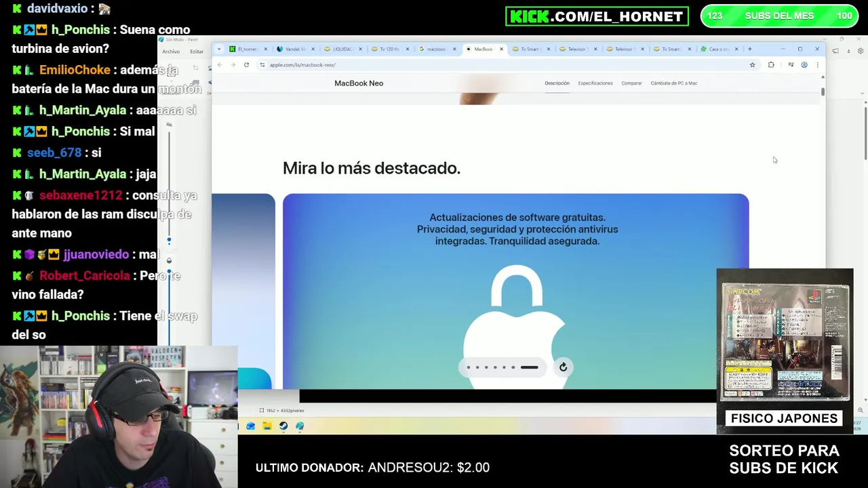Screen dimensions: 868x488
Task: Open the media control icon in toolbar
Action: [791, 65]
